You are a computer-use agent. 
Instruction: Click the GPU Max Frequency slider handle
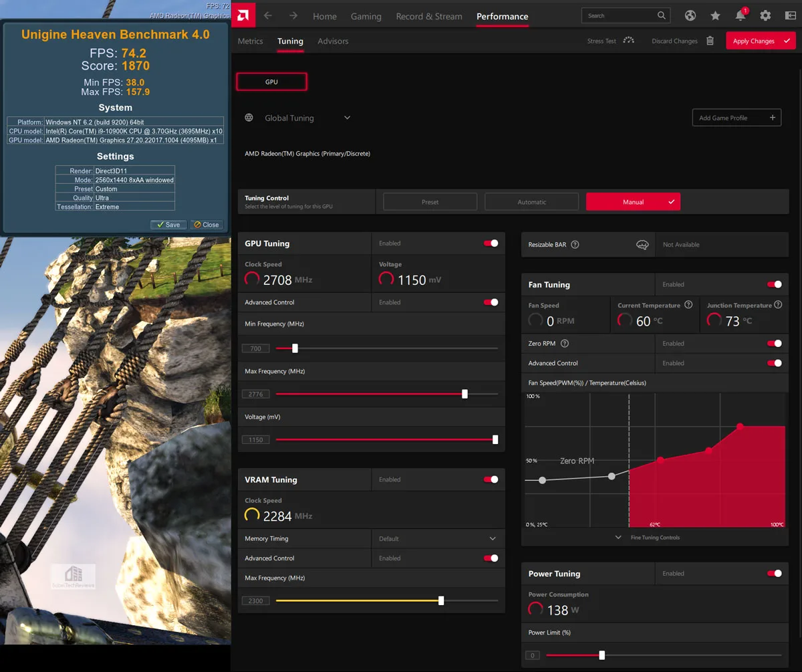click(464, 394)
